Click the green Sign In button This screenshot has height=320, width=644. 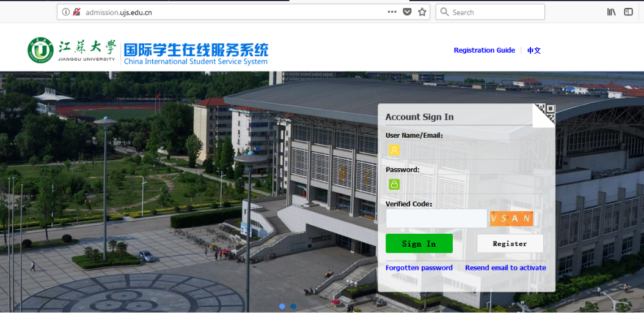coord(419,244)
